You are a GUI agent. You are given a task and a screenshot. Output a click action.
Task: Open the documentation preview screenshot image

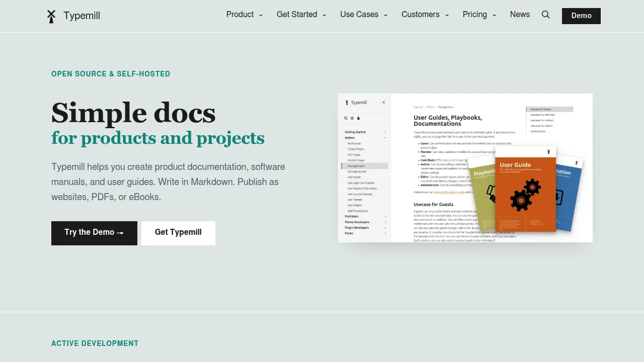click(x=465, y=168)
